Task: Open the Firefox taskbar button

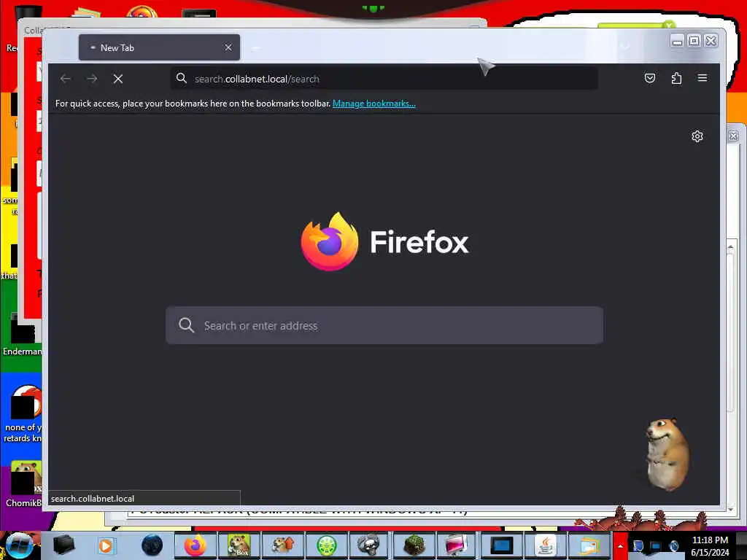Action: (196, 545)
